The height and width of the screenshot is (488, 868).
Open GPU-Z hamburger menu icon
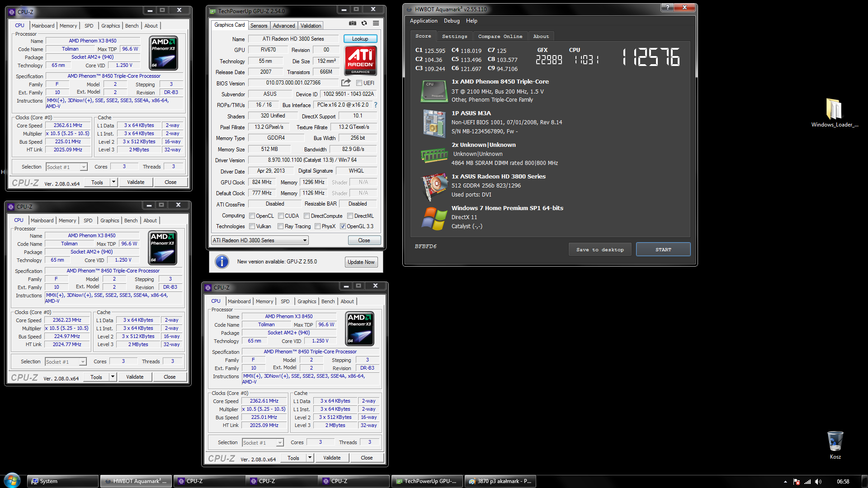pos(376,23)
